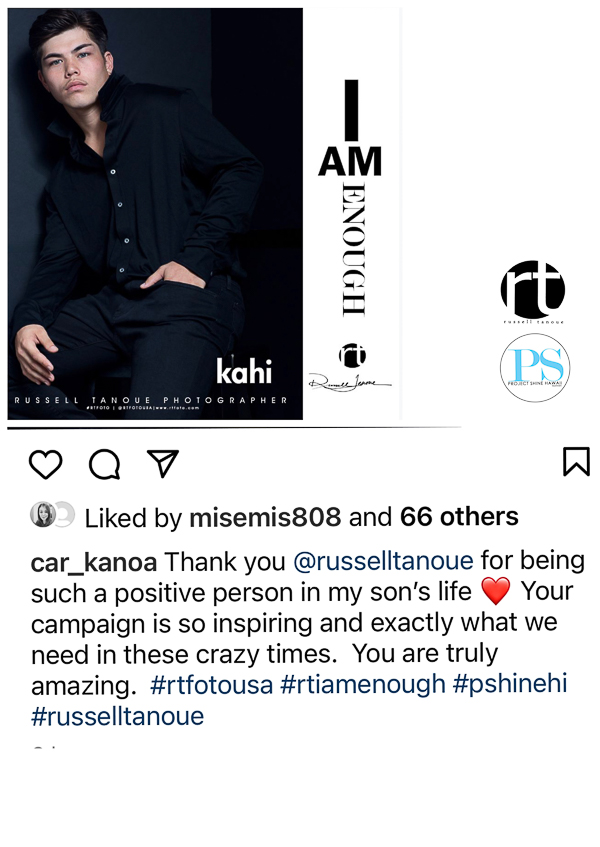Open misemis808 profile from likes
600x847 pixels.
pos(265,517)
